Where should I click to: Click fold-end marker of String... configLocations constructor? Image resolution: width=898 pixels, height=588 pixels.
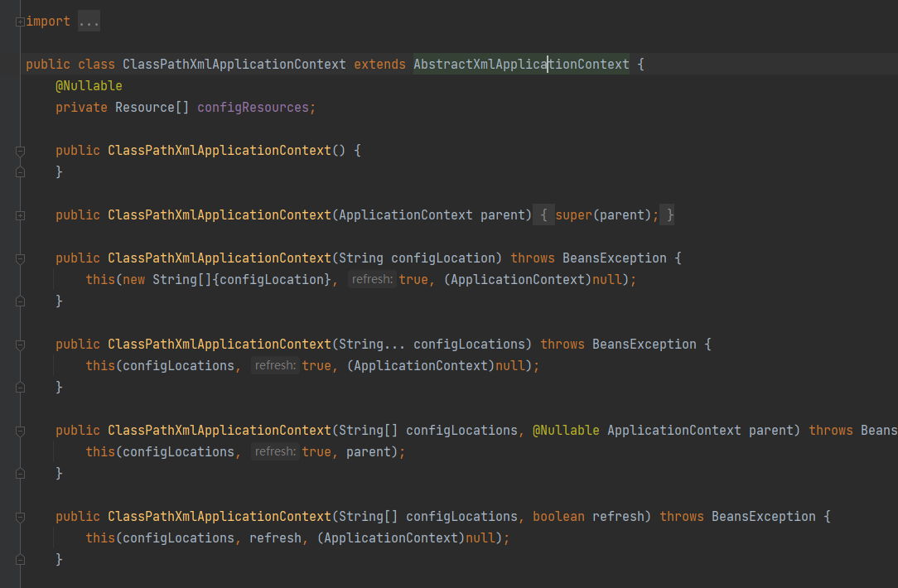point(20,388)
